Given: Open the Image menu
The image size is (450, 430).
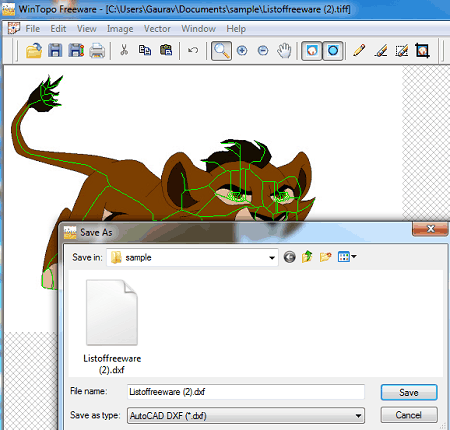Looking at the screenshot, I should [120, 29].
